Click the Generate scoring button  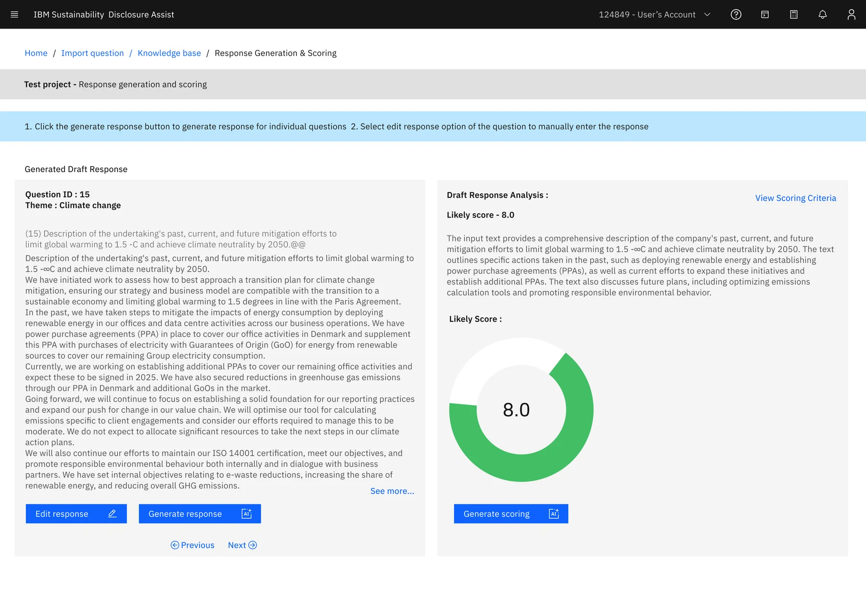point(511,513)
